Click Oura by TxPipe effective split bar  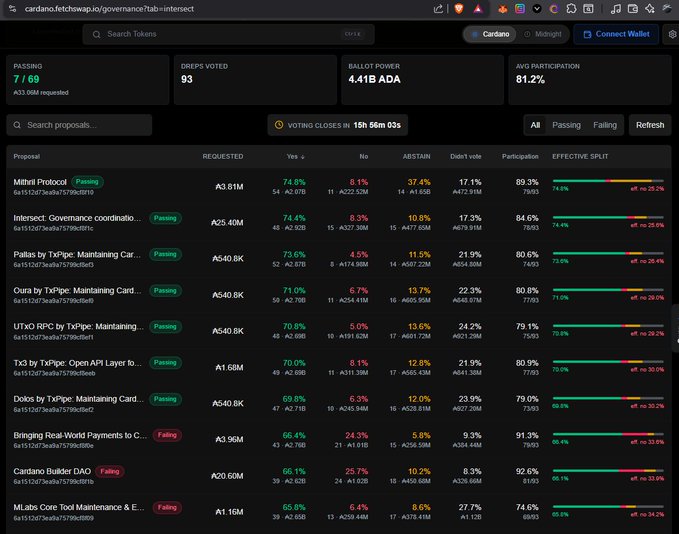608,289
